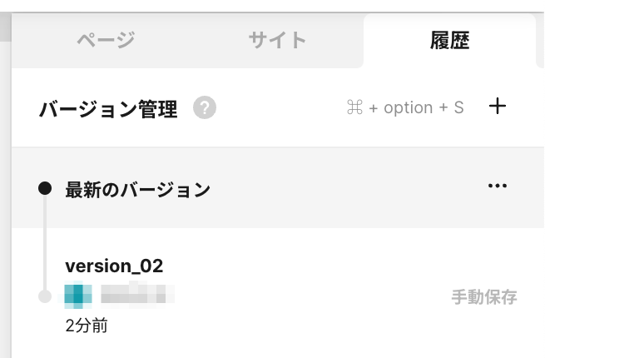Image resolution: width=644 pixels, height=358 pixels.
Task: Click the option text in shortcut hint
Action: coord(409,108)
